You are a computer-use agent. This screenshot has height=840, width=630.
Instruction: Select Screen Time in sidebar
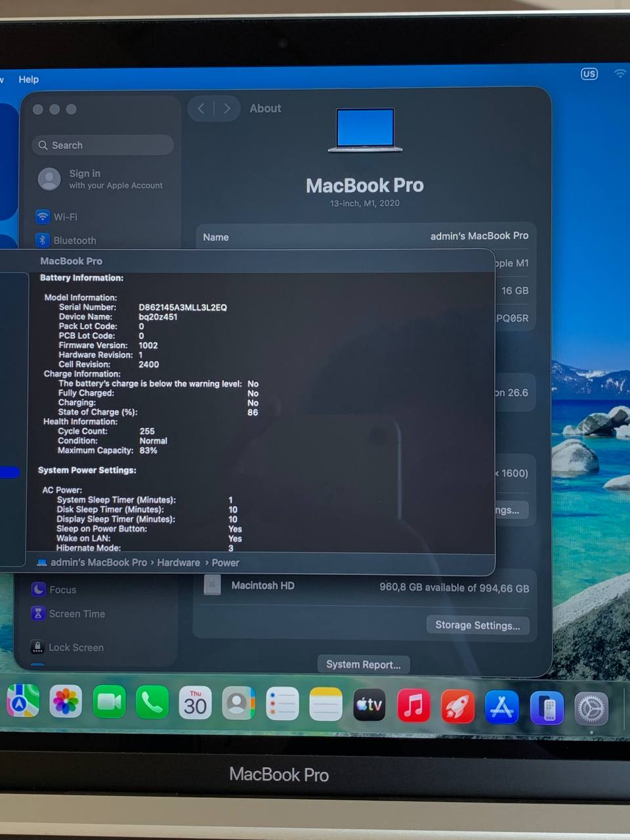(68, 614)
